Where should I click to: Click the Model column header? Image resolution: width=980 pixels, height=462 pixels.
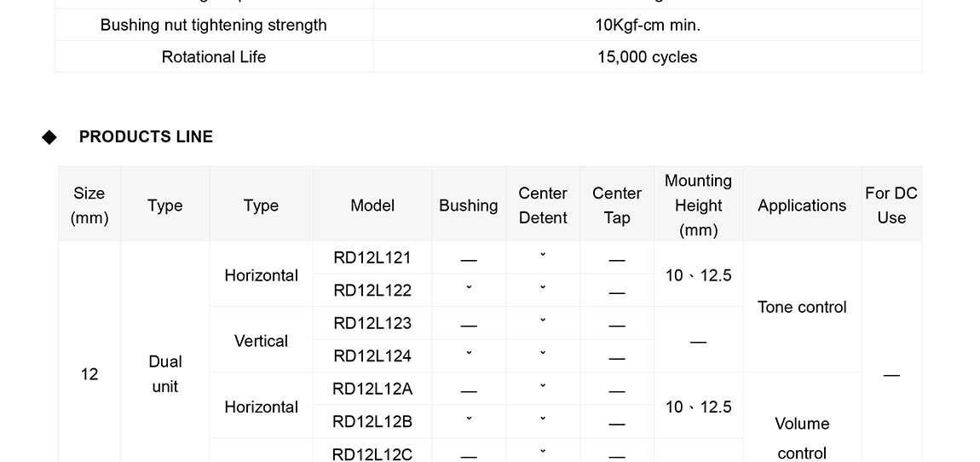tap(372, 205)
